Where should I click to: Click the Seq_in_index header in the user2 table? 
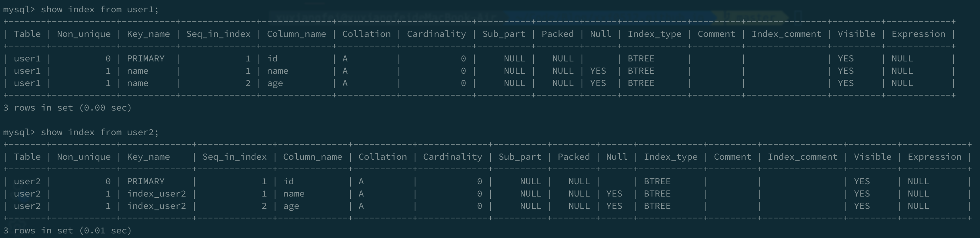tap(234, 157)
